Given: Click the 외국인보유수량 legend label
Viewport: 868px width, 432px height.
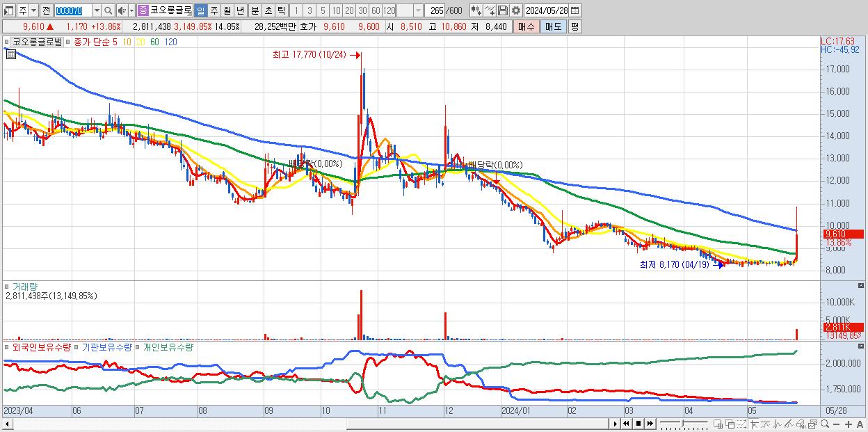Looking at the screenshot, I should point(42,346).
